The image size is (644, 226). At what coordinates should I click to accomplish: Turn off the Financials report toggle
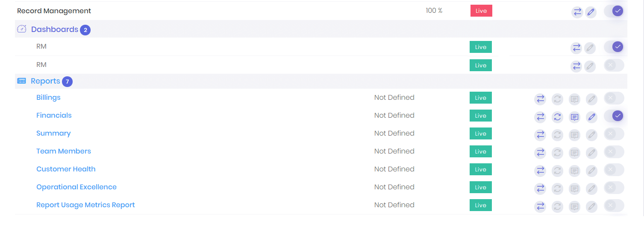coord(614,116)
